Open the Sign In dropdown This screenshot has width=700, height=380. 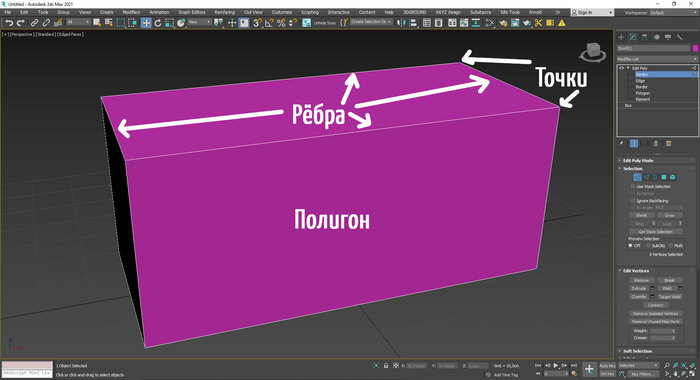tap(592, 13)
